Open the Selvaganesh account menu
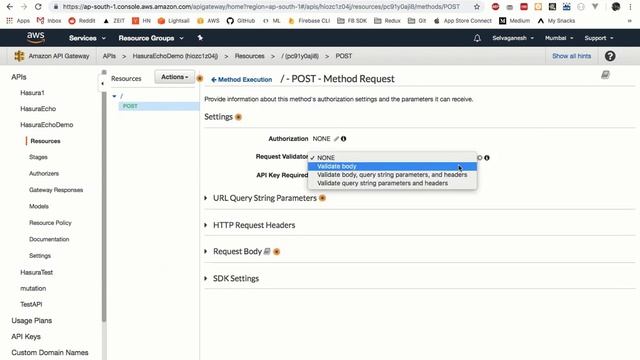 513,38
